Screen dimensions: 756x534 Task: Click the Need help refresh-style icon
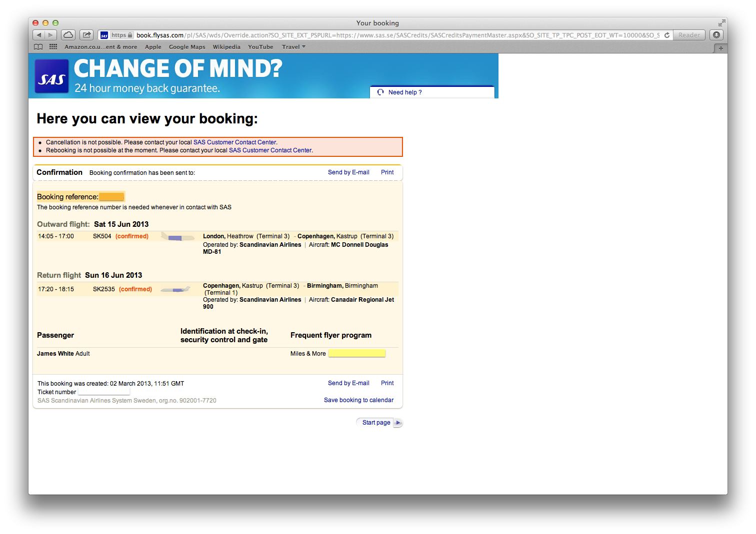(x=380, y=92)
